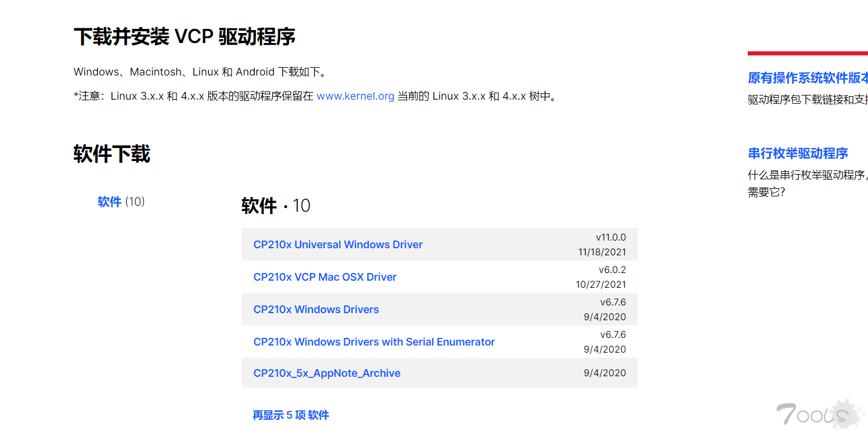868x434 pixels.
Task: Click the v11.0.0 version text
Action: click(611, 237)
